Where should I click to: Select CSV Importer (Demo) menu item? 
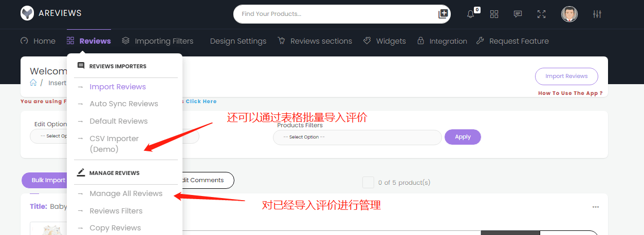(x=114, y=144)
